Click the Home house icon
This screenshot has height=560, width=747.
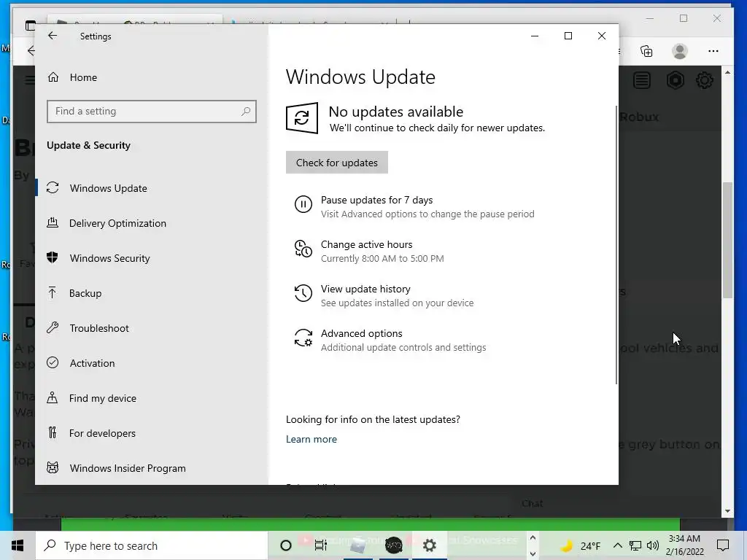[x=53, y=77]
